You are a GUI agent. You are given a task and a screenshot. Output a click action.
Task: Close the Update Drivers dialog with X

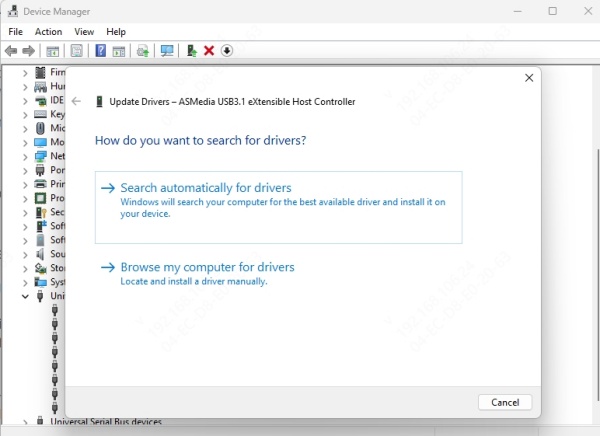click(529, 78)
